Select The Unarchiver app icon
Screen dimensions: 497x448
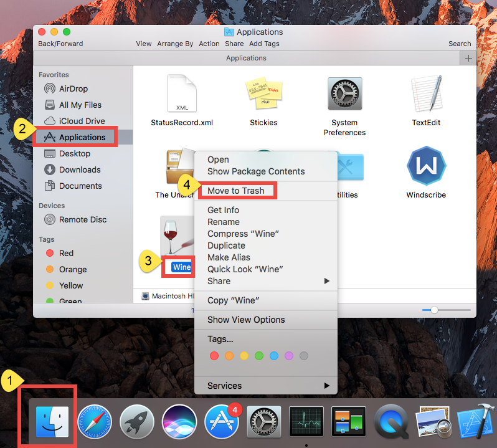[x=181, y=166]
